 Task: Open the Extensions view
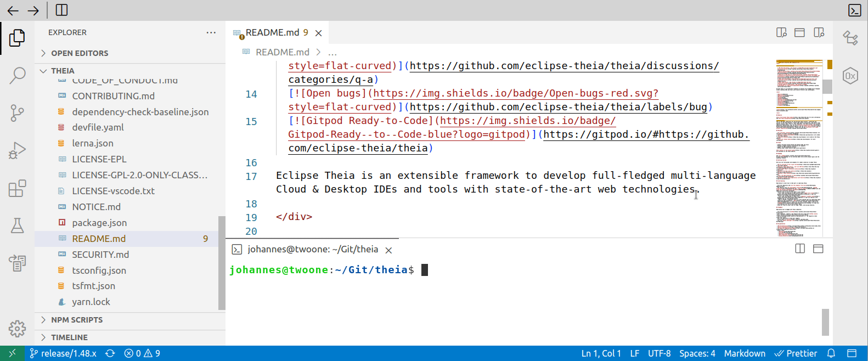tap(17, 188)
